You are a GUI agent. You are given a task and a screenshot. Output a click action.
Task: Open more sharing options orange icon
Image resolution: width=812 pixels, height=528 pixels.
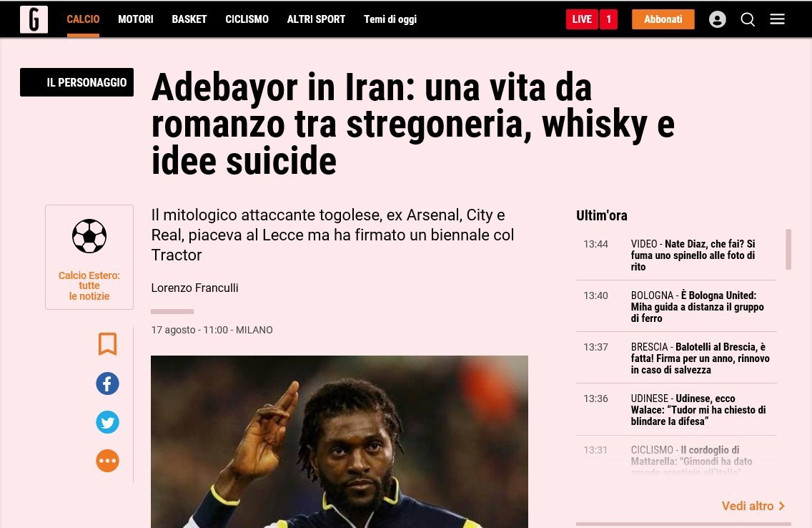(108, 461)
